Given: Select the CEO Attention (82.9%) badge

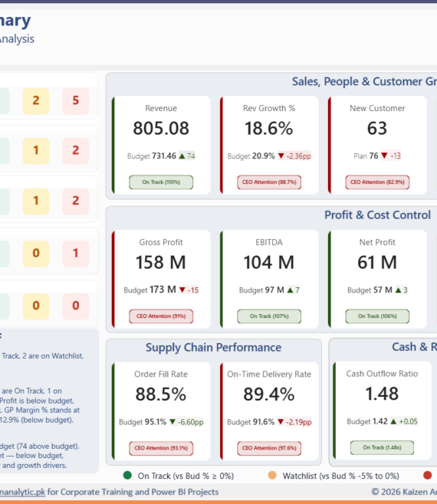Looking at the screenshot, I should [x=377, y=182].
